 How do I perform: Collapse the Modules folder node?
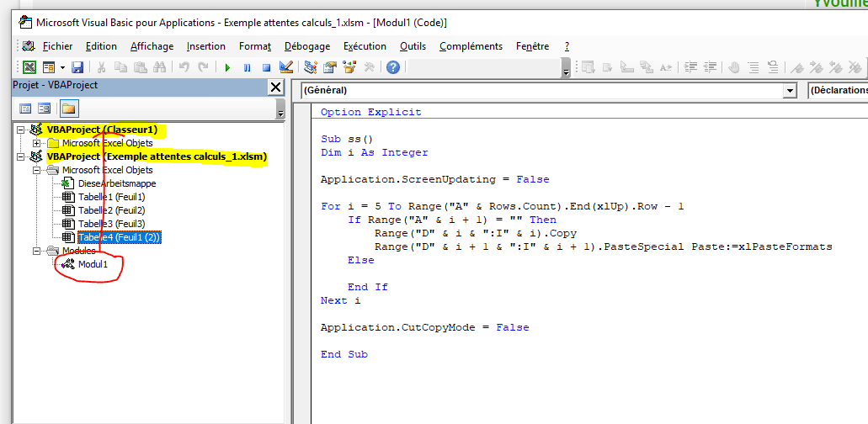[x=36, y=251]
